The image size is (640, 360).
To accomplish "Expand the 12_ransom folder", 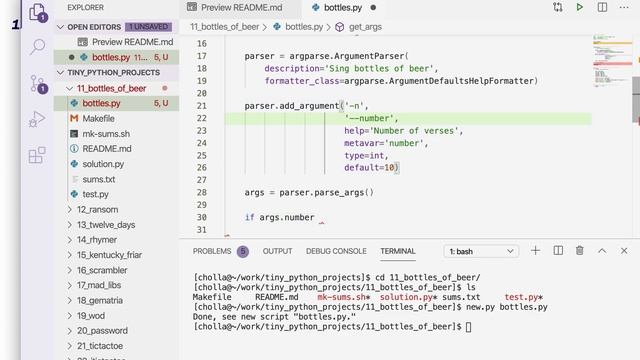I will click(69, 209).
